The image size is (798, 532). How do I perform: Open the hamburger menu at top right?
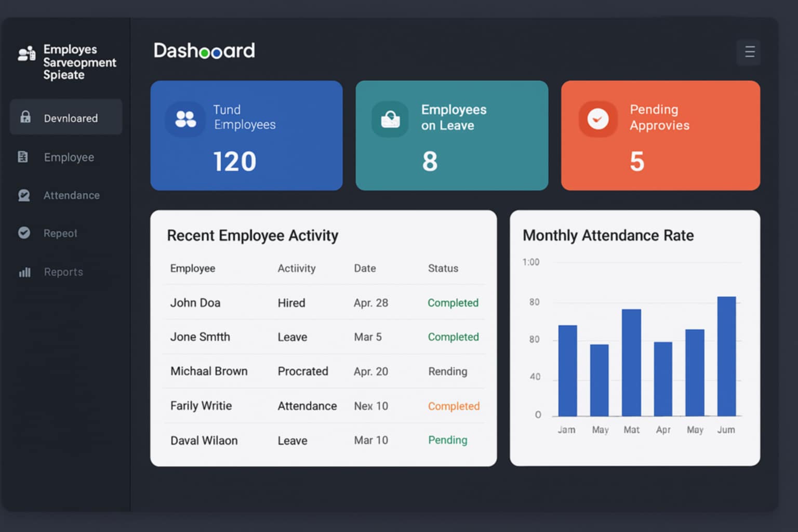click(x=748, y=52)
